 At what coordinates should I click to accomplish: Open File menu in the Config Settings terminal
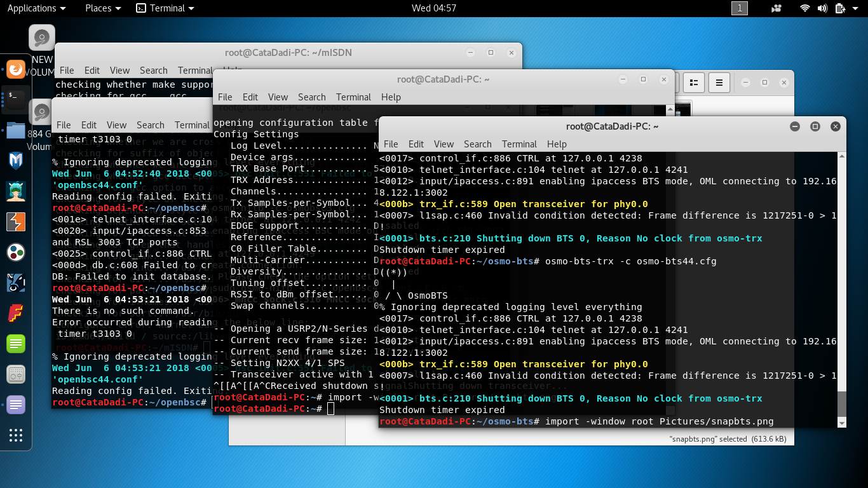click(225, 97)
